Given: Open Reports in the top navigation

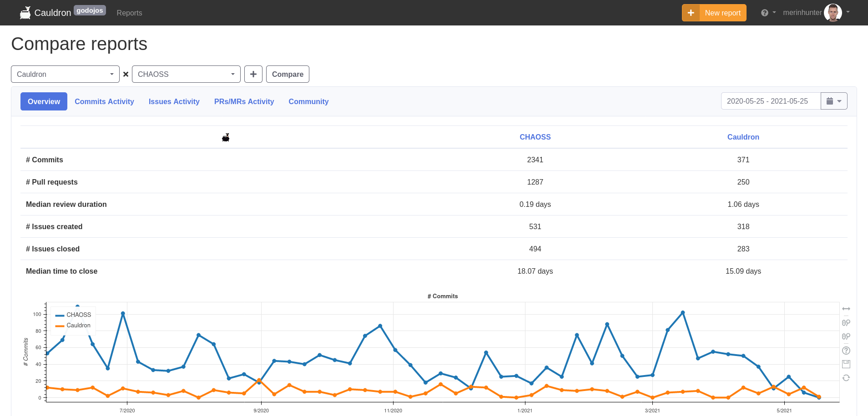Looking at the screenshot, I should pyautogui.click(x=129, y=13).
